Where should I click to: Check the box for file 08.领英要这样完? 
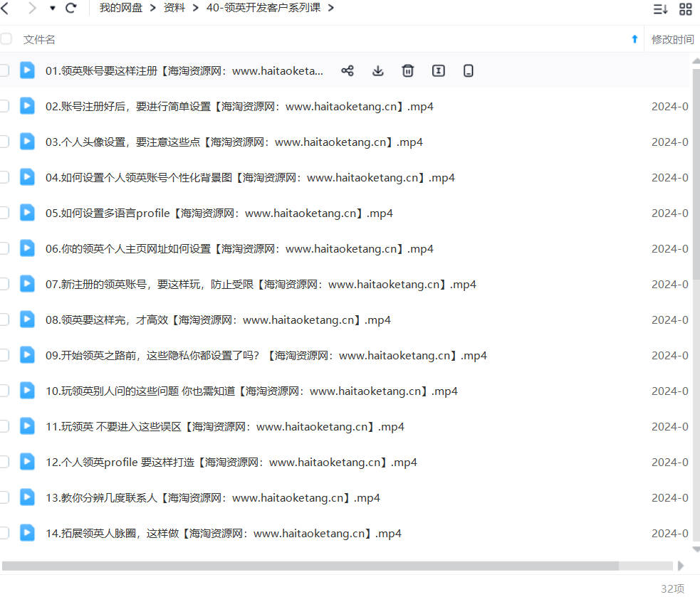4,319
